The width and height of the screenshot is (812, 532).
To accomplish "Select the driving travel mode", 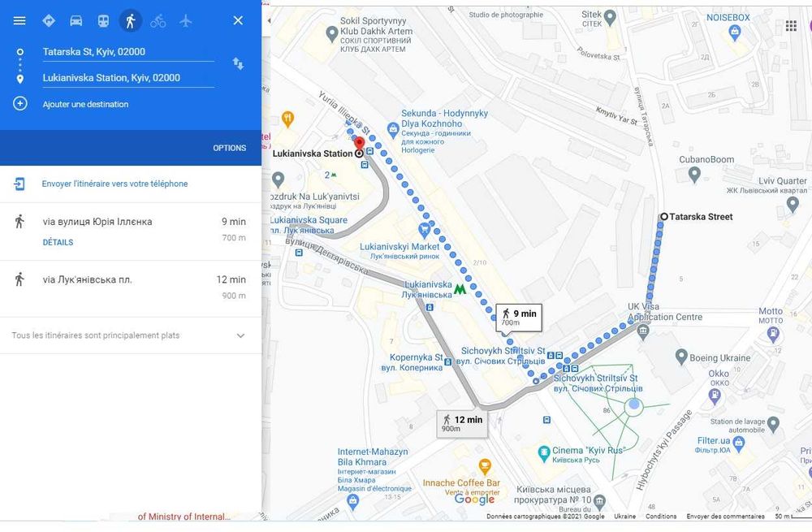I will click(x=76, y=21).
